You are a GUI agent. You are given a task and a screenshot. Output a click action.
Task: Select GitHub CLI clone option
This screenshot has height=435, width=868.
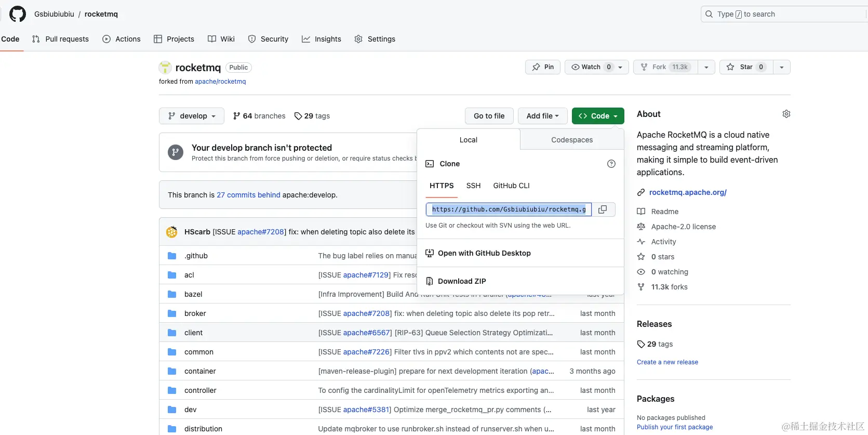coord(511,186)
